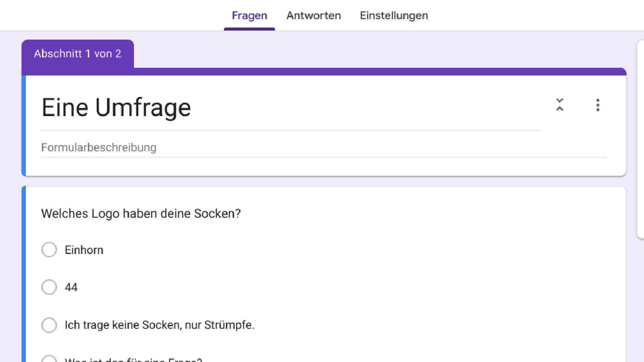Edit the "44" answer option text
644x362 pixels.
coord(71,287)
